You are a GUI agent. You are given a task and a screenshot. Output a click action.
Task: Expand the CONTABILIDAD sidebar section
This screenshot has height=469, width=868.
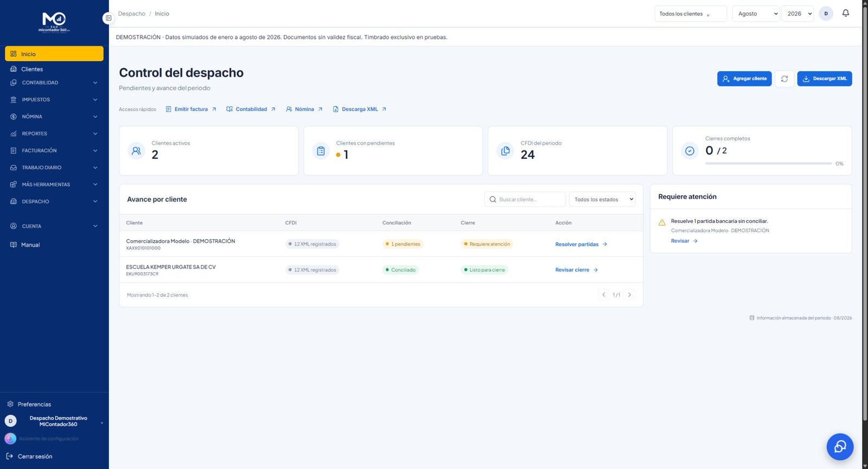[x=54, y=83]
